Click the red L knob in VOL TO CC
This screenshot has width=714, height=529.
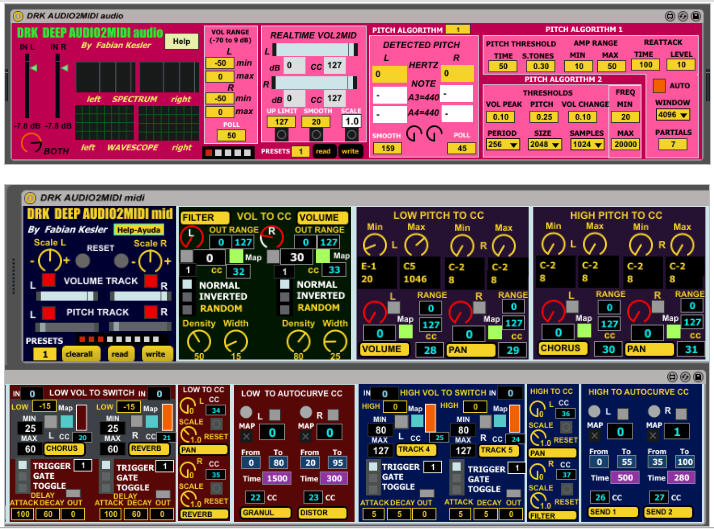(x=191, y=238)
